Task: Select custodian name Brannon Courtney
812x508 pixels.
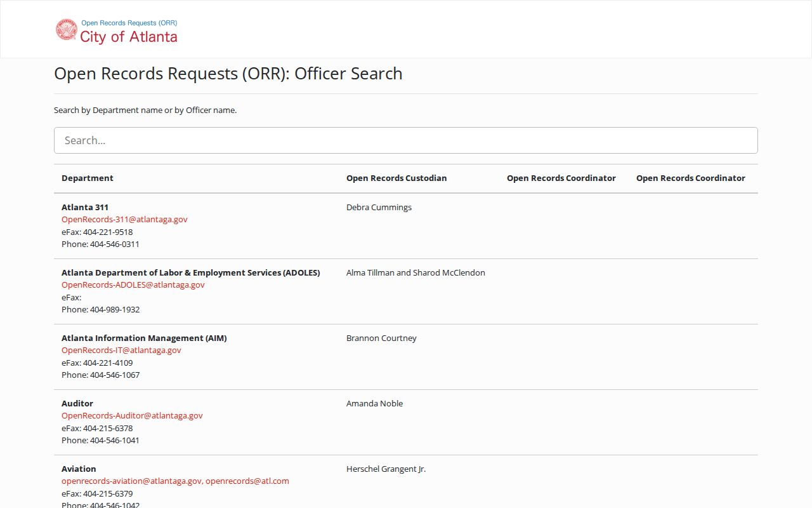Action: 381,338
